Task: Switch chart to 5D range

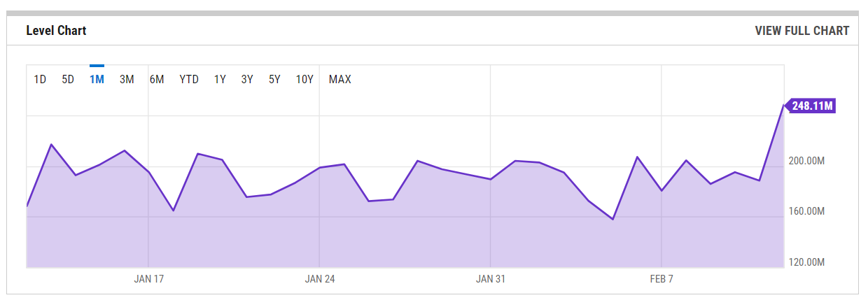Action: click(68, 80)
